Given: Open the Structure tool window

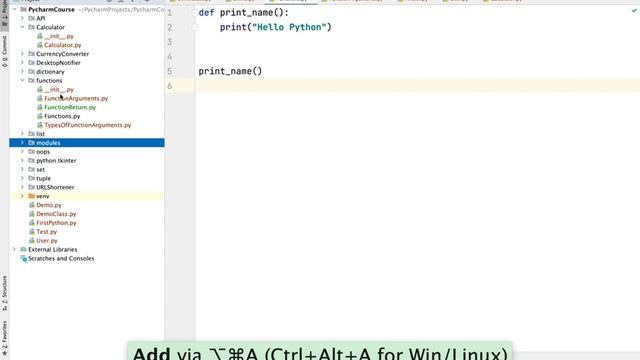Looking at the screenshot, I should pyautogui.click(x=4, y=293).
